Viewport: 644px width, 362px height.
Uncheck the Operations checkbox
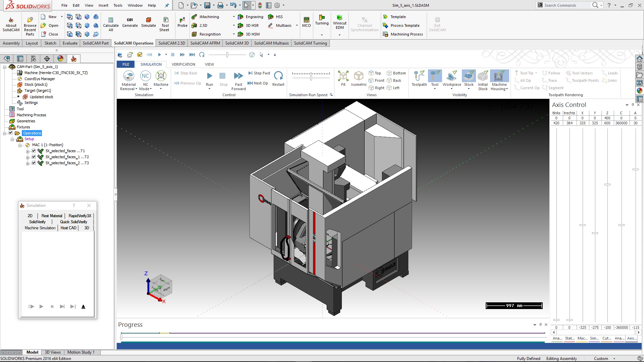[x=11, y=133]
